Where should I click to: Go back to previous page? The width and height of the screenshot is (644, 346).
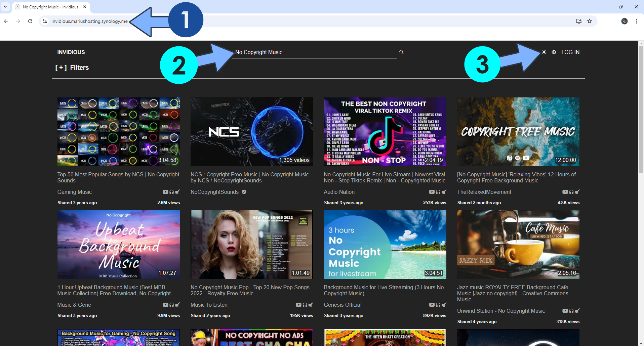tap(6, 21)
